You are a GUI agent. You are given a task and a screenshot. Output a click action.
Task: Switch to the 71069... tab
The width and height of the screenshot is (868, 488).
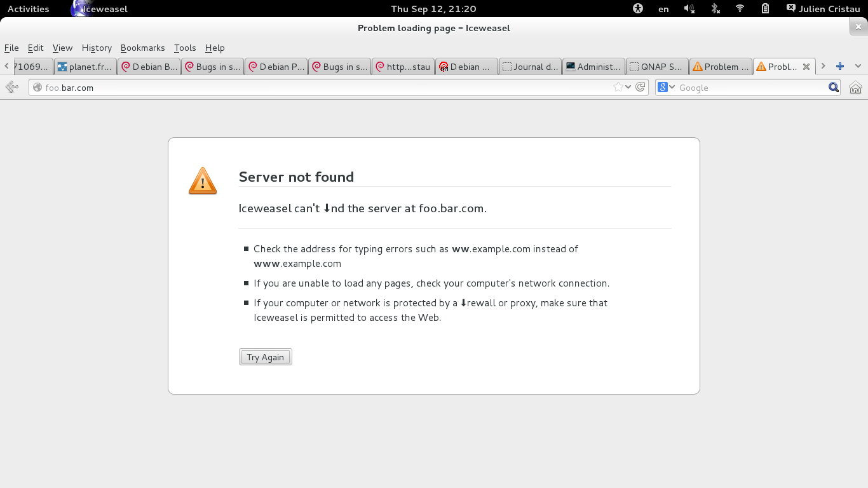32,67
